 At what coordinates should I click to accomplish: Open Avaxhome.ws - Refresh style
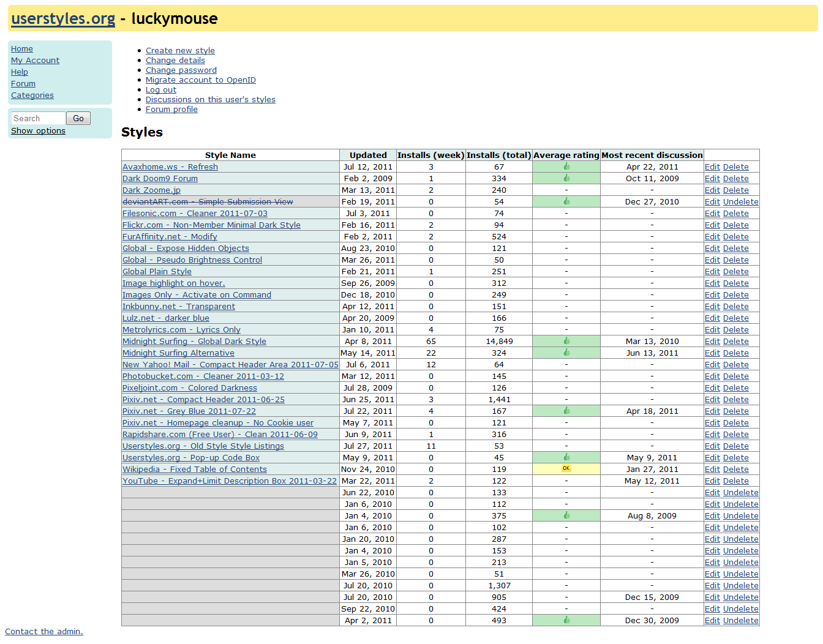pyautogui.click(x=170, y=167)
